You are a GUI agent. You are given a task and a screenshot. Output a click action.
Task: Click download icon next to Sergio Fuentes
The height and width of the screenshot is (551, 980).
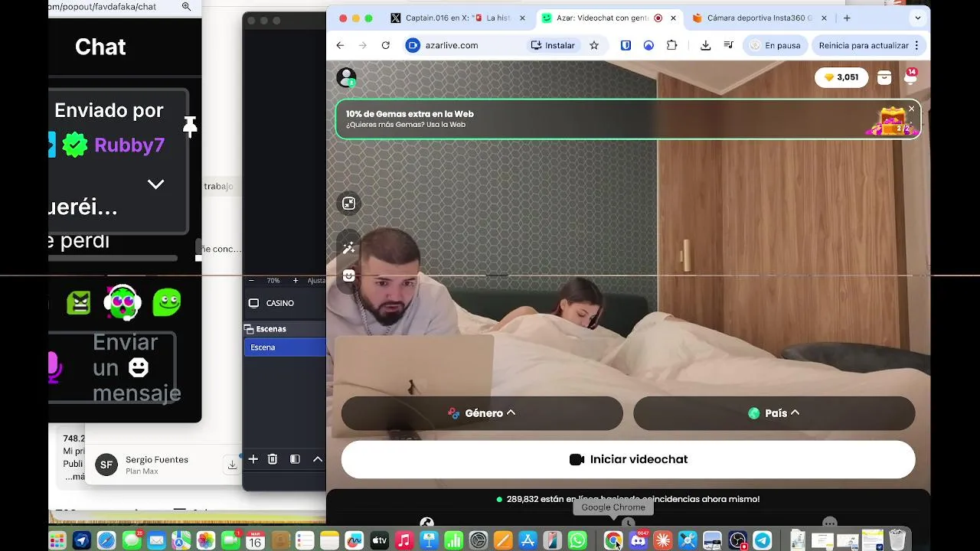click(232, 465)
